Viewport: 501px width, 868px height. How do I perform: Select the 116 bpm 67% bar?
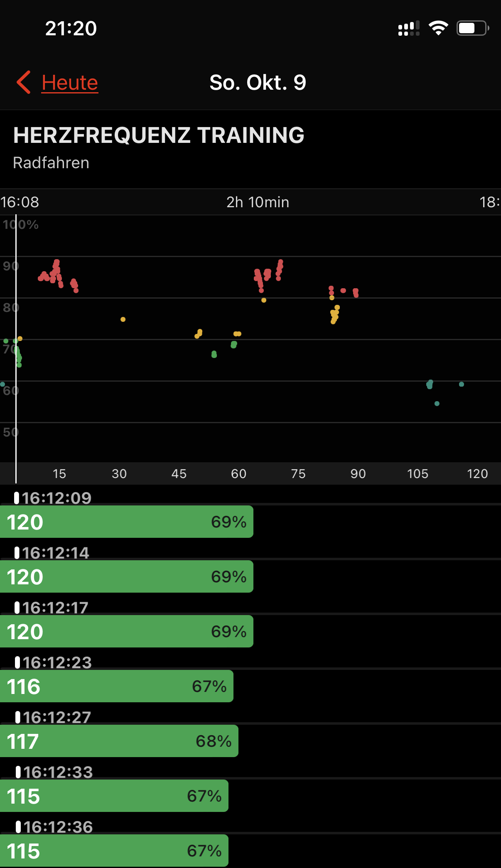coord(117,686)
